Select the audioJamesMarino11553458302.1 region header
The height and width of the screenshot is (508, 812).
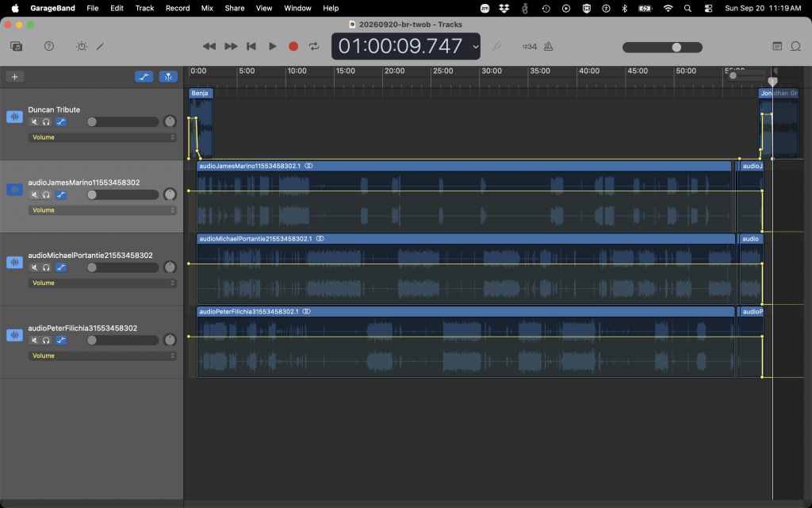coord(463,166)
